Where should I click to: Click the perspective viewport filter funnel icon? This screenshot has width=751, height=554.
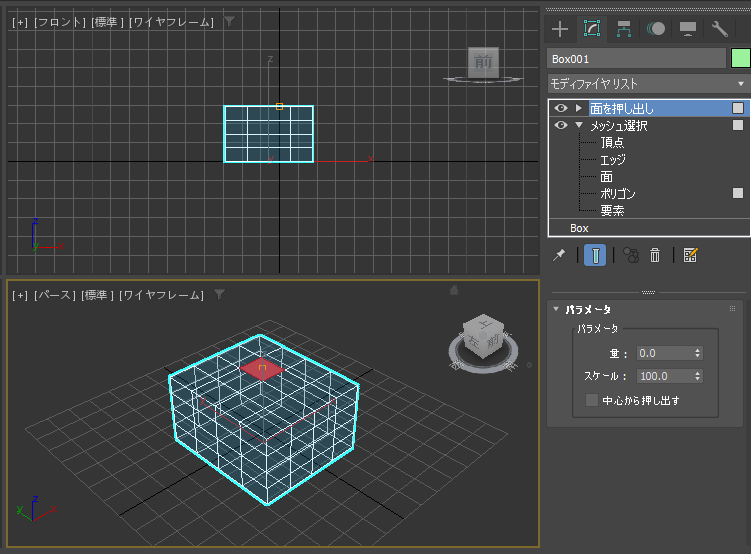click(219, 294)
